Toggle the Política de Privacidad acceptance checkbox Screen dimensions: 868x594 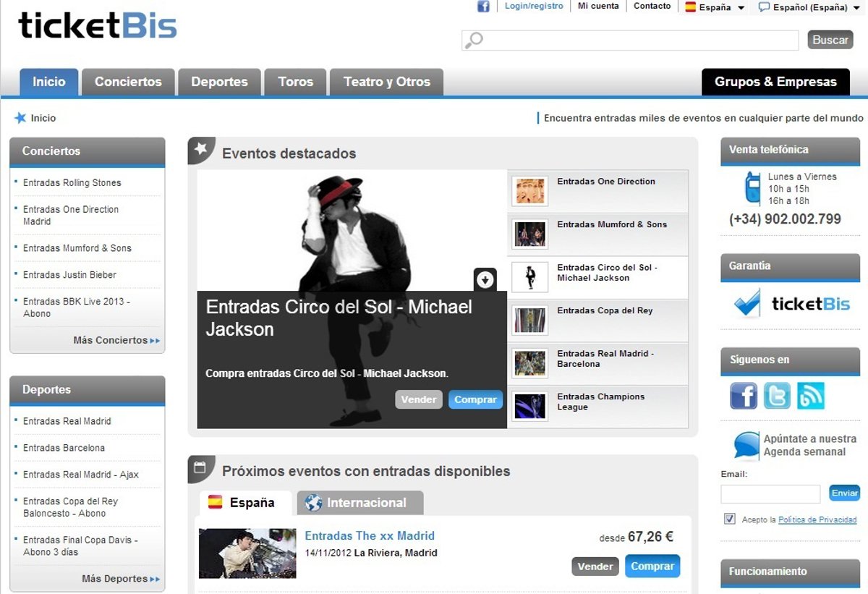tap(729, 519)
